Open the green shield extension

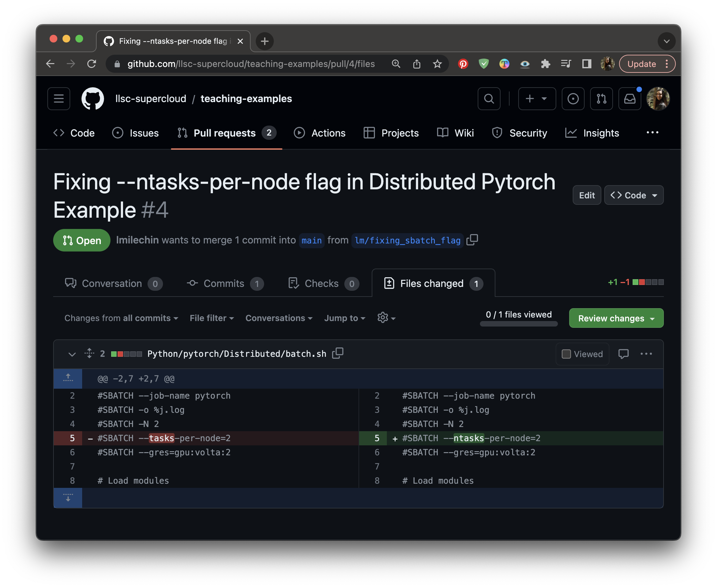483,64
